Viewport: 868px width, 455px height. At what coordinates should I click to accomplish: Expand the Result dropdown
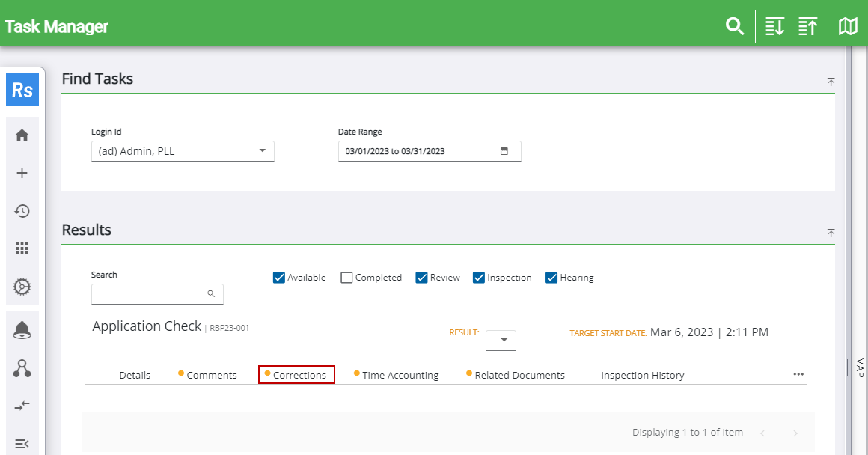tap(501, 341)
